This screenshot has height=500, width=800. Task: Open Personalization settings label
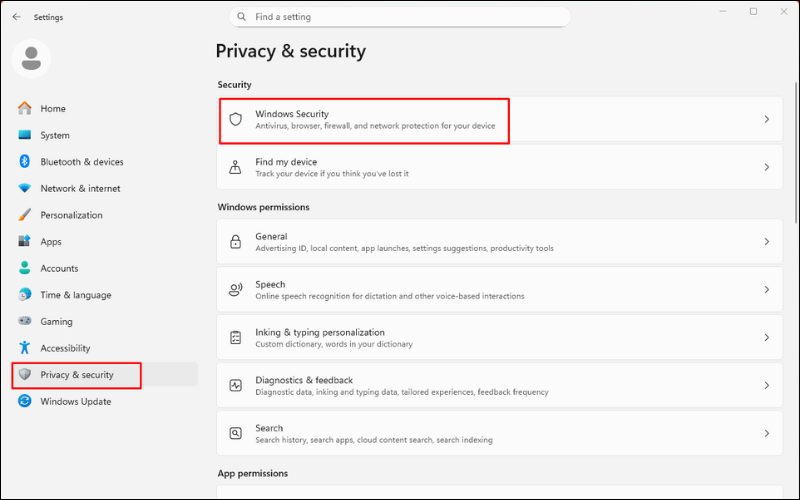[71, 215]
